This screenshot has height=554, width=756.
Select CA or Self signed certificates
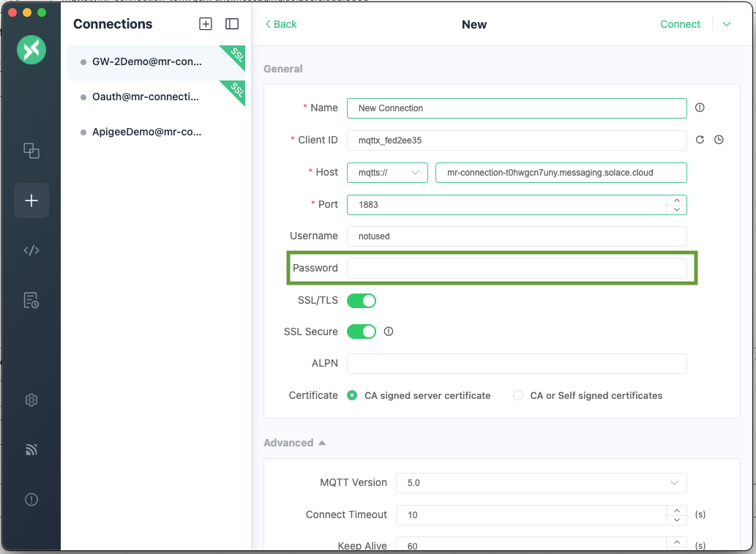518,394
